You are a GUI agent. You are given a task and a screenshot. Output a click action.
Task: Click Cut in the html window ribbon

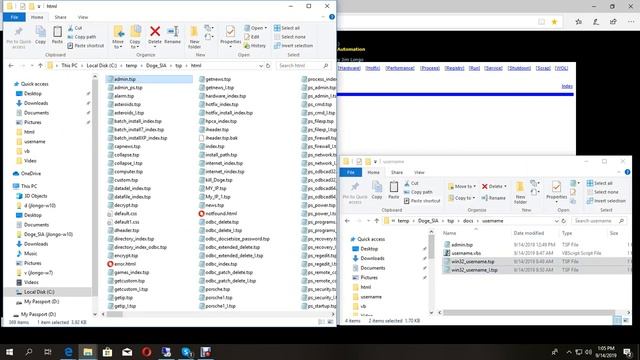75,28
